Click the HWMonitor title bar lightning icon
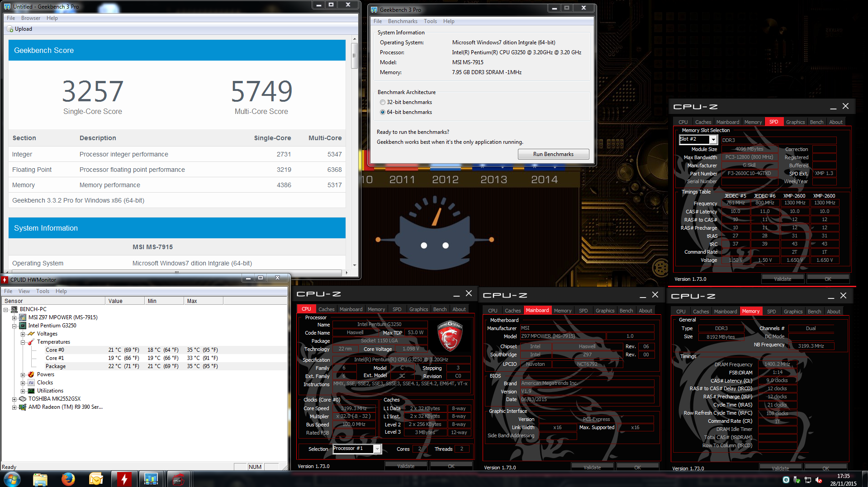This screenshot has width=868, height=487. point(5,280)
